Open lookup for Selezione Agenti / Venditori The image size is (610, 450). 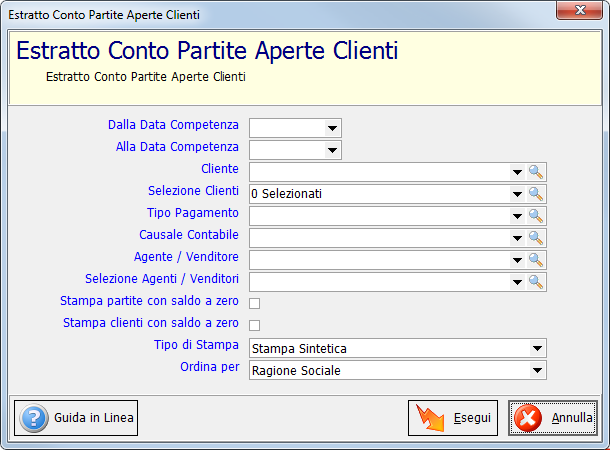536,282
